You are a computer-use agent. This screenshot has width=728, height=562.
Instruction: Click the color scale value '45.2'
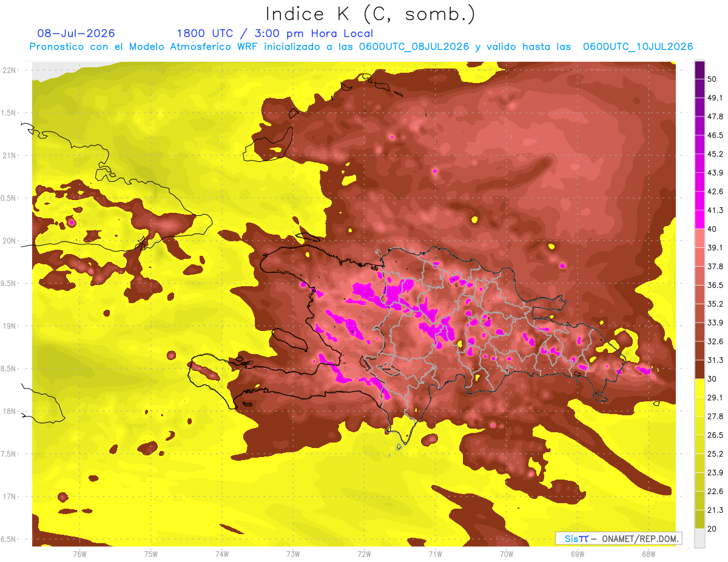[715, 154]
